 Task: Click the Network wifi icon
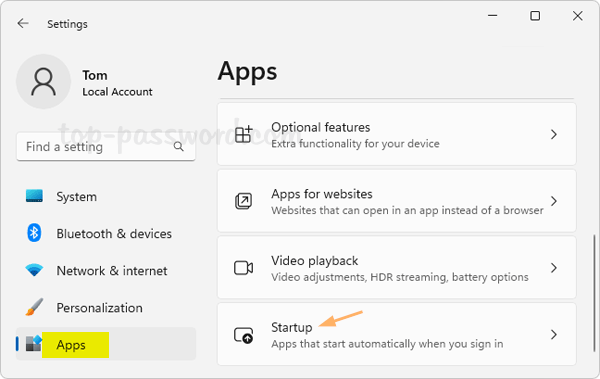pos(34,270)
